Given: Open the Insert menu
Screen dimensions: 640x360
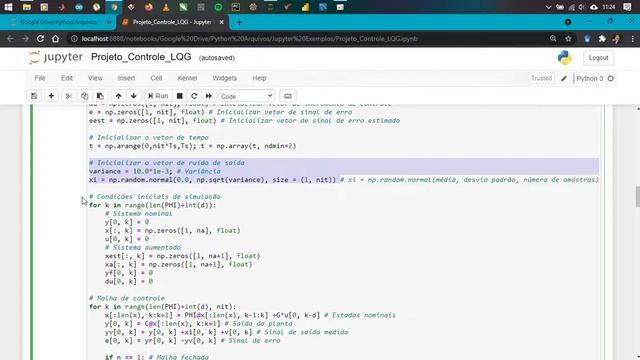Looking at the screenshot, I should [126, 78].
